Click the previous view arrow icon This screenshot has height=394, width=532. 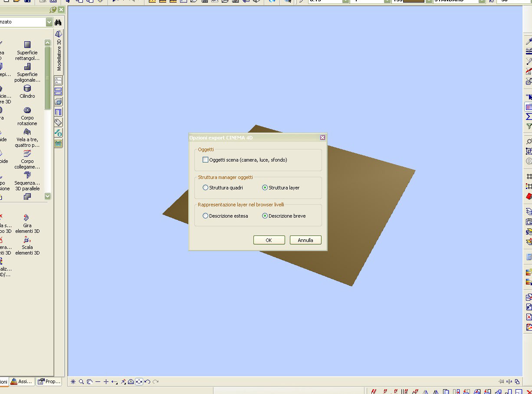115,382
